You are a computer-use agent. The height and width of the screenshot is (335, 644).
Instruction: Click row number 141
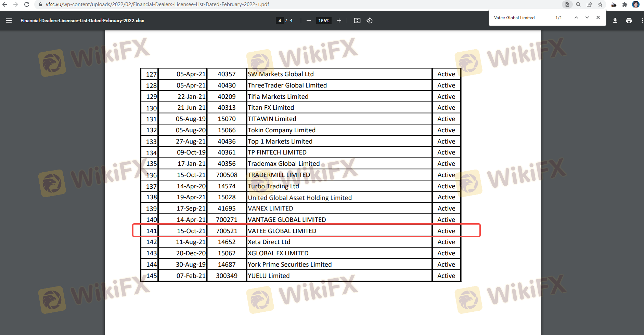(151, 231)
